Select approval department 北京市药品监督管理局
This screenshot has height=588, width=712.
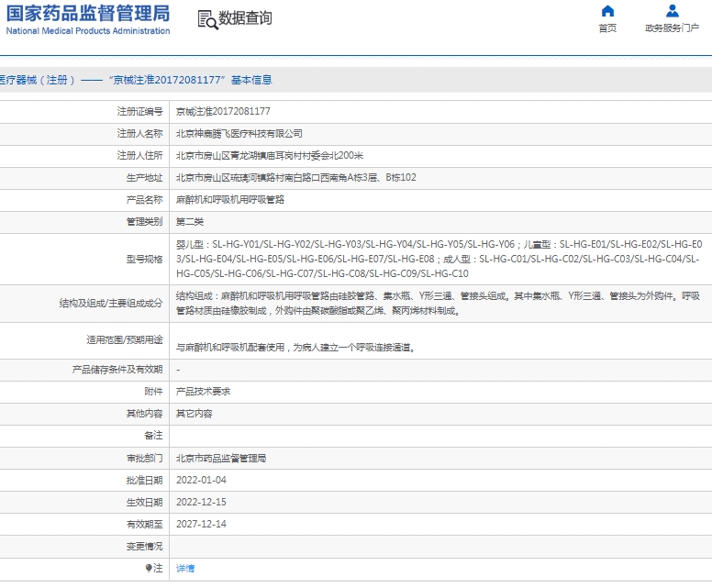point(221,458)
